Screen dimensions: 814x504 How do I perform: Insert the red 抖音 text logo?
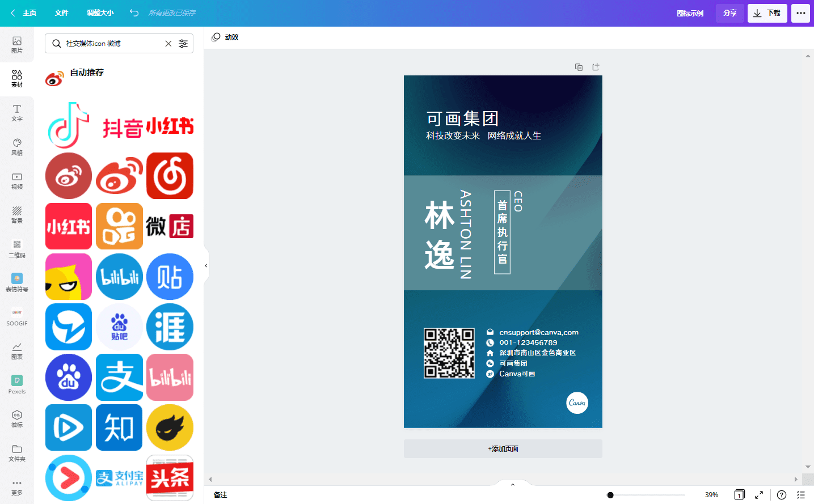click(x=123, y=128)
